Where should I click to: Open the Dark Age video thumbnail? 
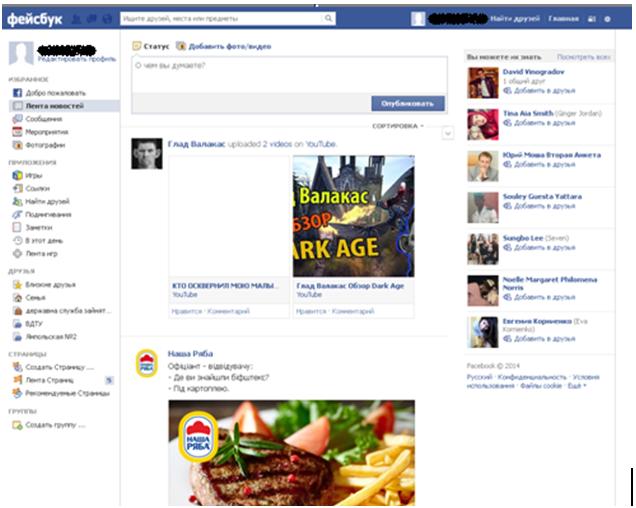(x=353, y=216)
